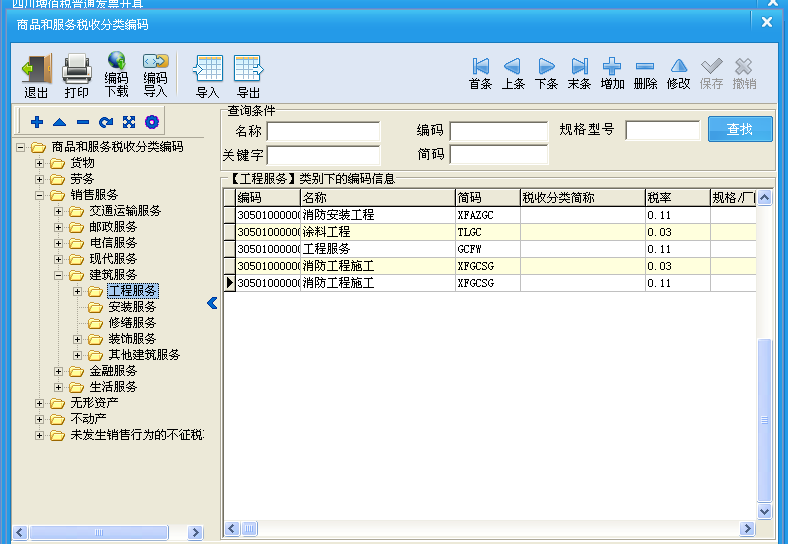This screenshot has width=788, height=544.
Task: Click the refresh arrow in tree toolbar
Action: pos(105,122)
